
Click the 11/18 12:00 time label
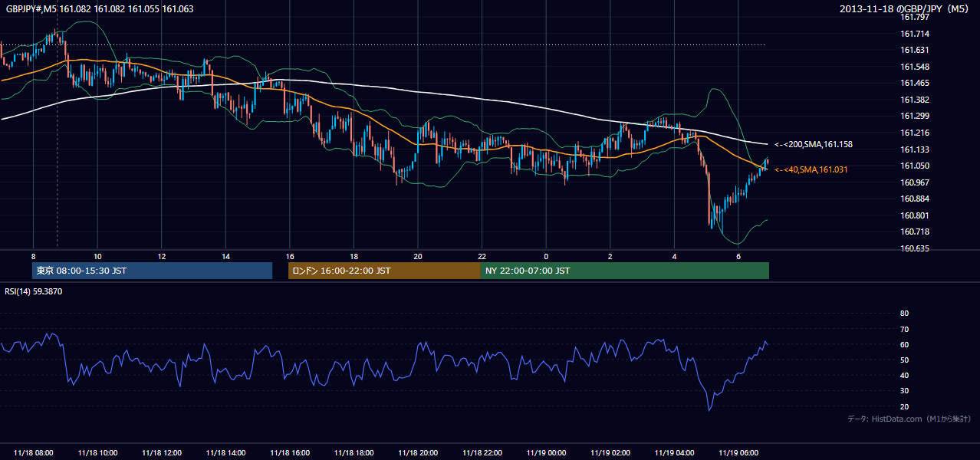[161, 453]
